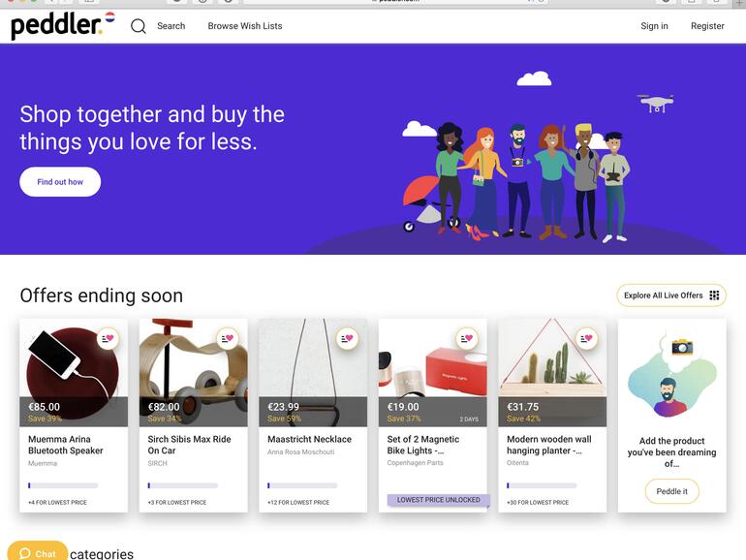Open the Sirch Sibis Max Ride On Car title
Viewport: 746px width, 560px height.
pos(189,445)
